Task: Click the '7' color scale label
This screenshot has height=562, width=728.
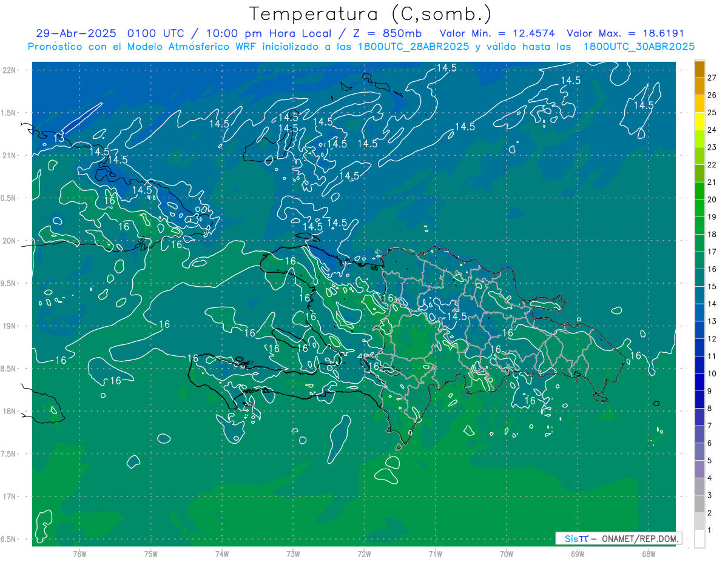Action: click(709, 426)
